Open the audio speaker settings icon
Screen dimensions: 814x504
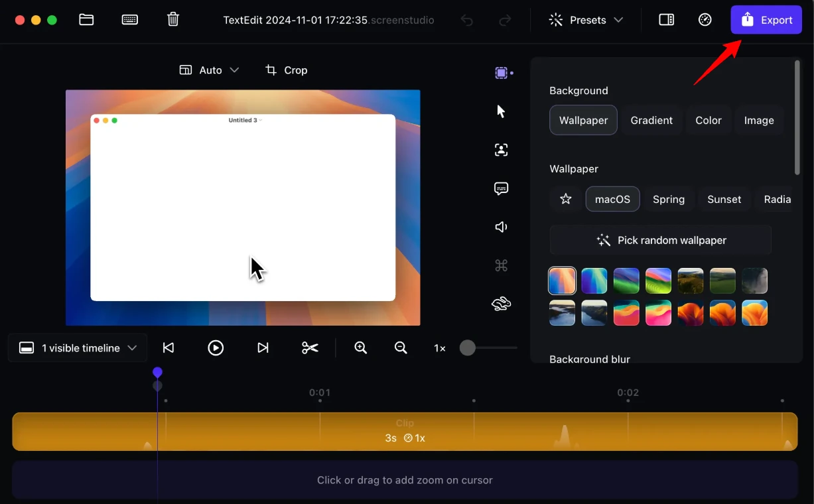[x=501, y=227]
